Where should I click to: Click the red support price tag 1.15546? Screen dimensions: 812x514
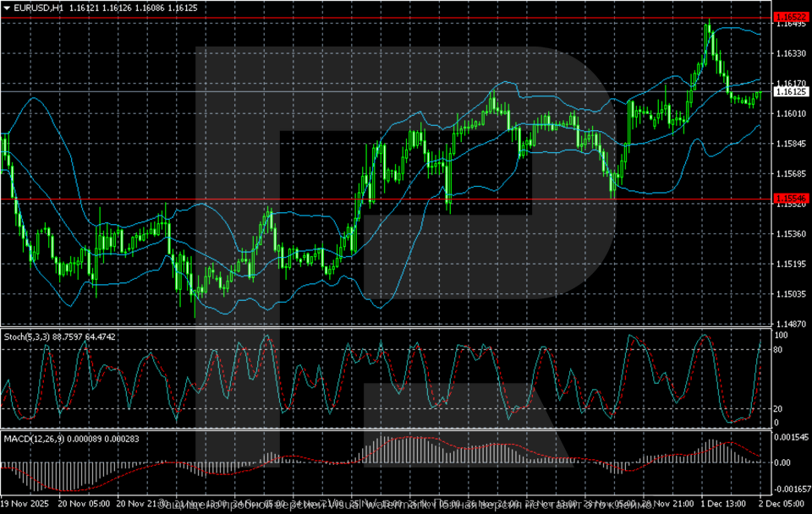(792, 199)
